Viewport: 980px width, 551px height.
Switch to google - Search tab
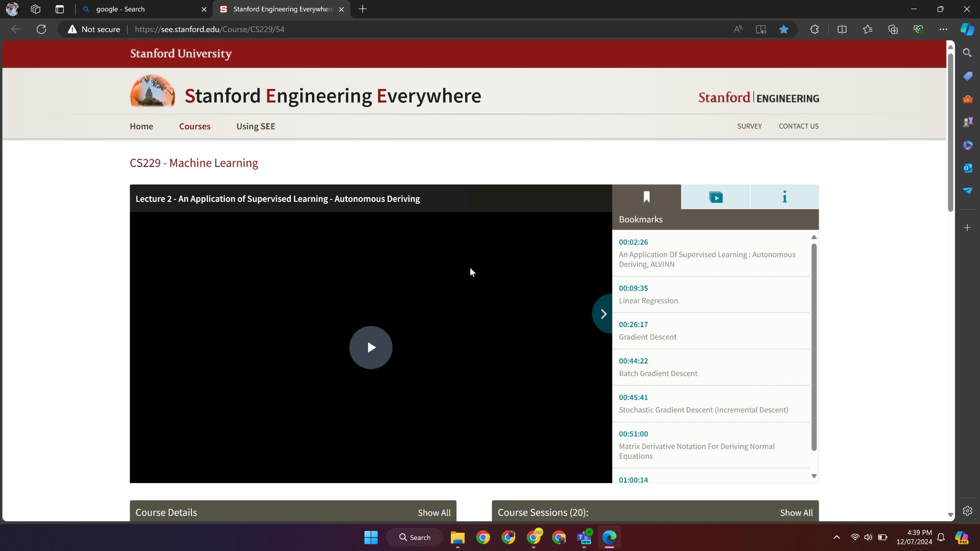[144, 9]
